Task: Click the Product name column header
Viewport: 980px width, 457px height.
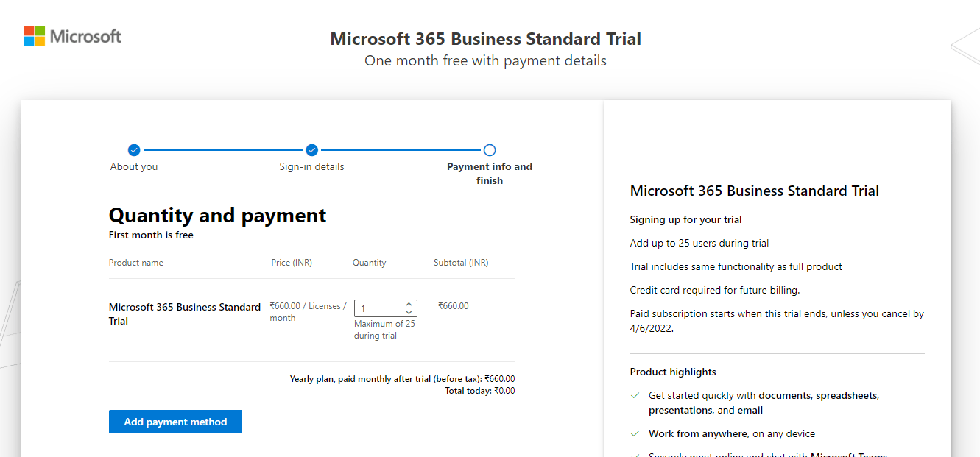Action: pos(136,263)
